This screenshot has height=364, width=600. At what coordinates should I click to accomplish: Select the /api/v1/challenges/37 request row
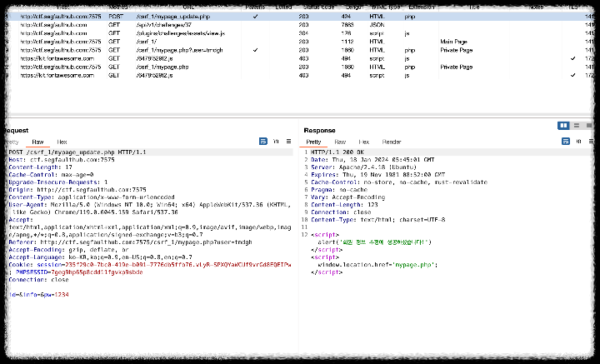298,25
